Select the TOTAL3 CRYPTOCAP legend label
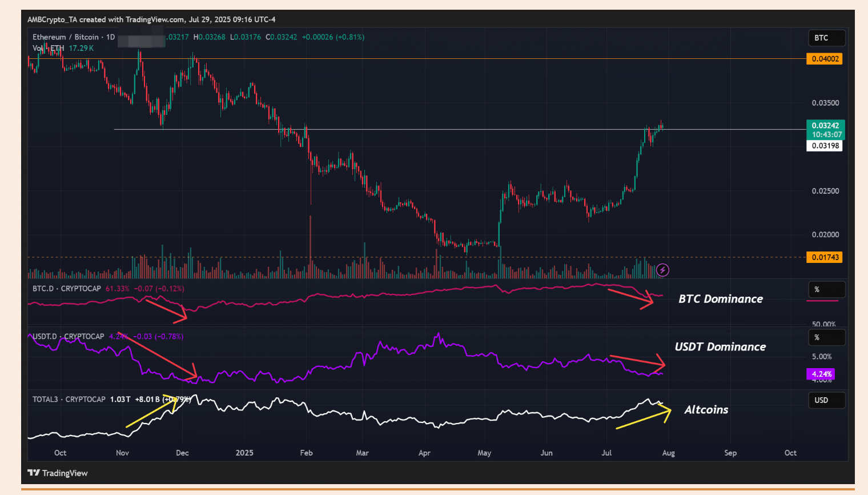The width and height of the screenshot is (868, 495). click(69, 400)
